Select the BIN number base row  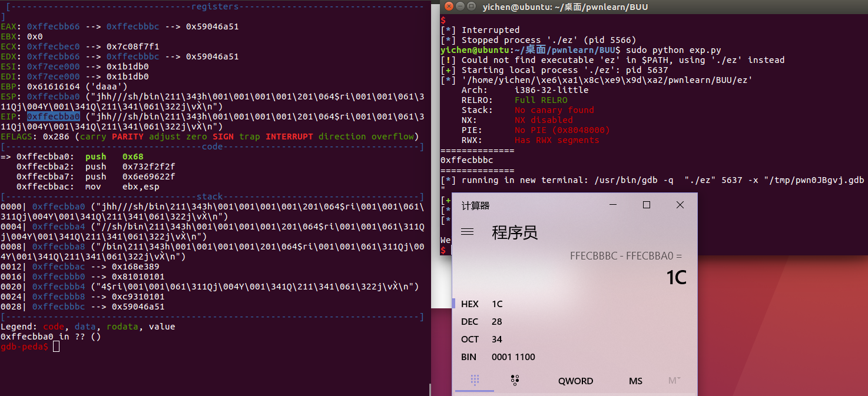[x=574, y=357]
